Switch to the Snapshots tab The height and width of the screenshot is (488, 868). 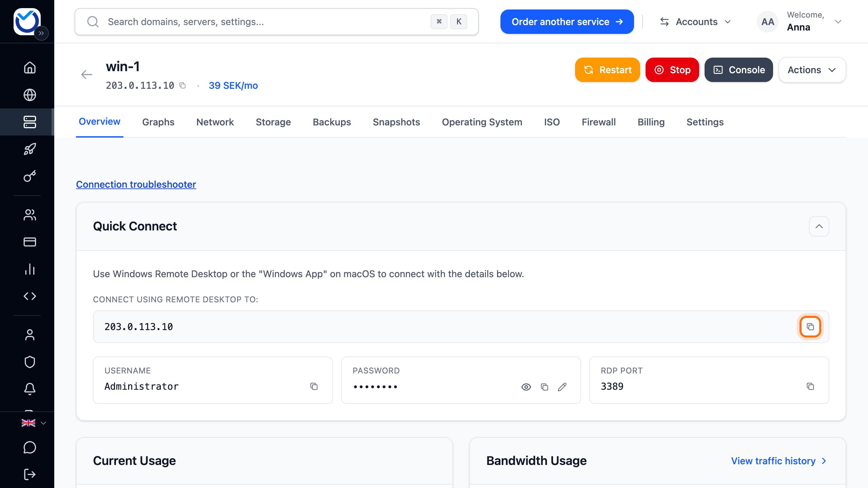pos(396,122)
